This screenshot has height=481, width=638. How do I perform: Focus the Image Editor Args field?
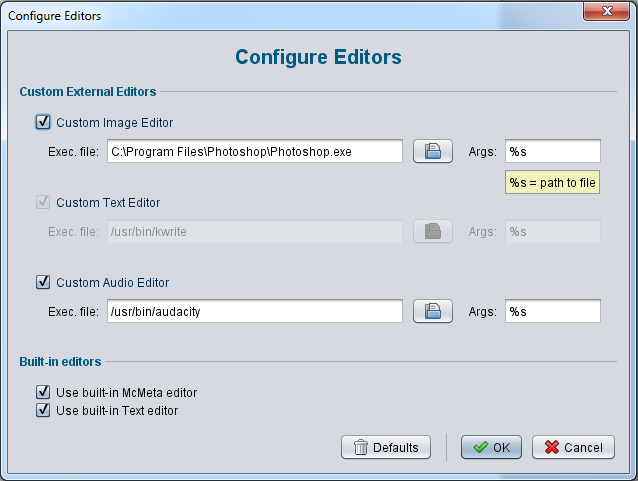coord(552,151)
